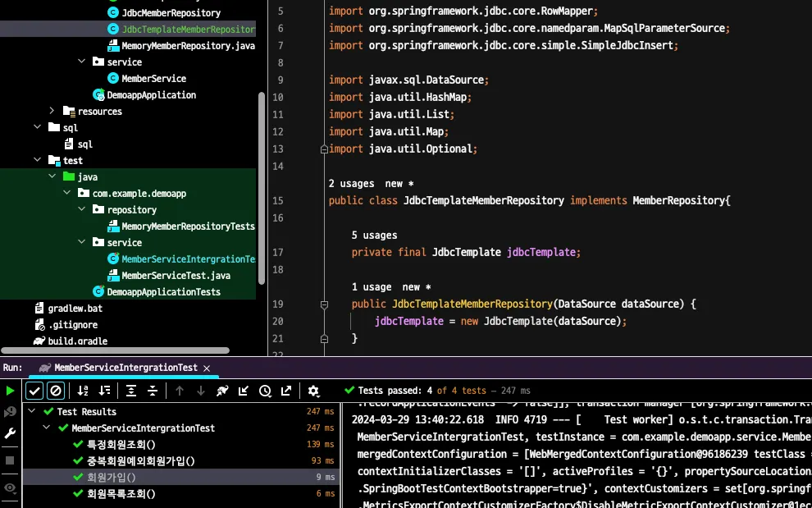Toggle Show Passed tests checkmark filter
The width and height of the screenshot is (812, 508).
(x=34, y=391)
